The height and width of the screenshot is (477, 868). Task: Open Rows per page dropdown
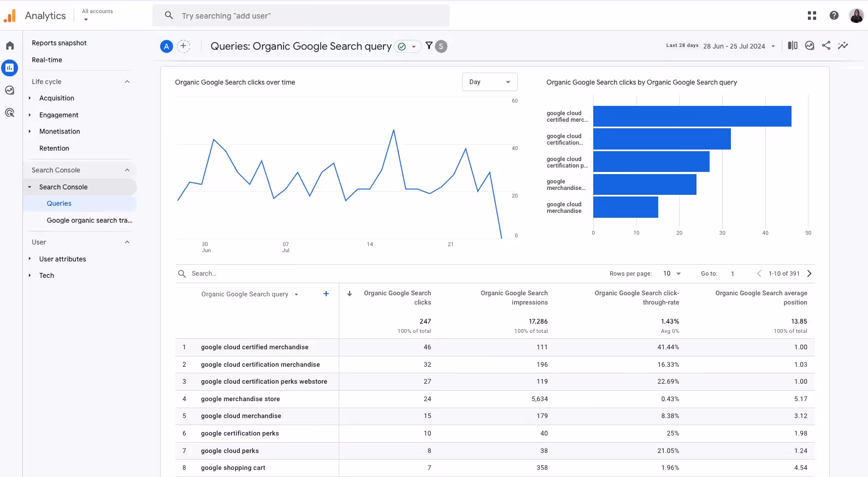coord(672,273)
